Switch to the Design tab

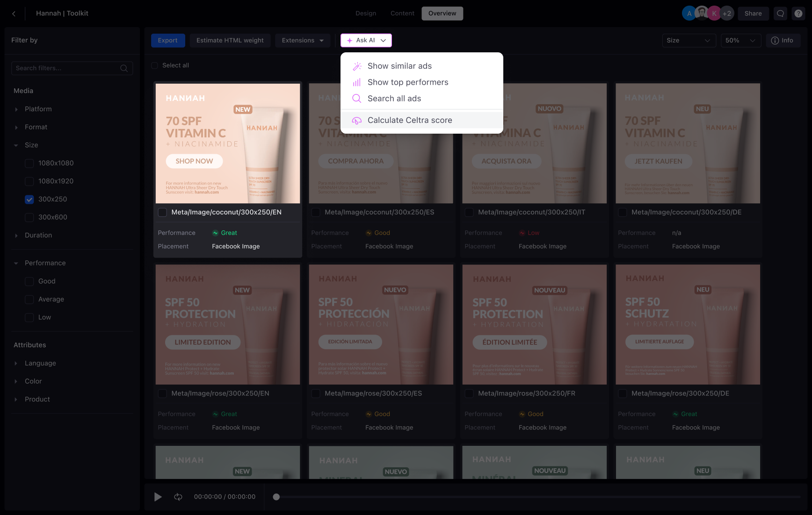point(366,14)
